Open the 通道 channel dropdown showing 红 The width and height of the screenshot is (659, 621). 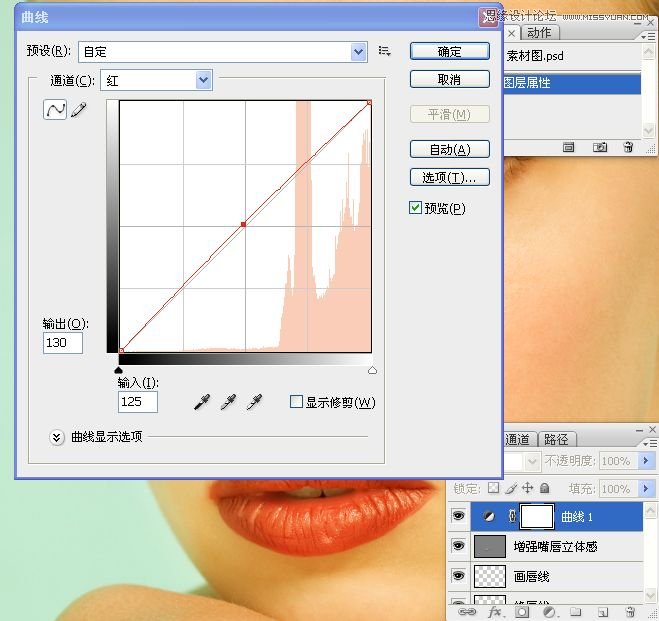(204, 80)
